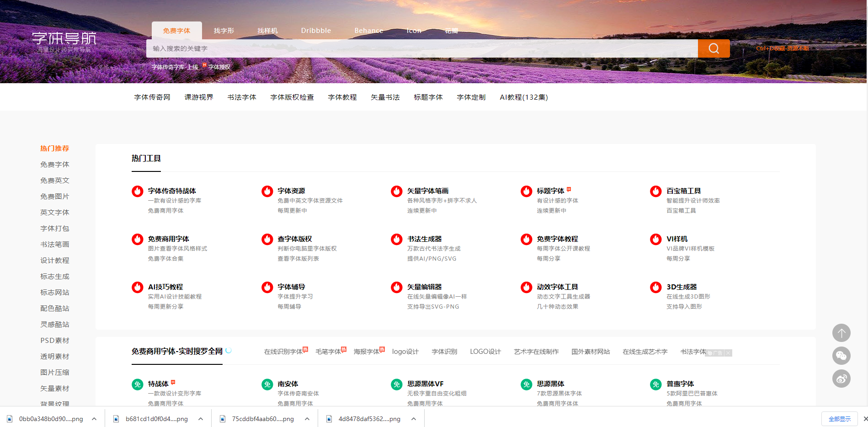Select 免费英文 in the left sidebar

[55, 181]
